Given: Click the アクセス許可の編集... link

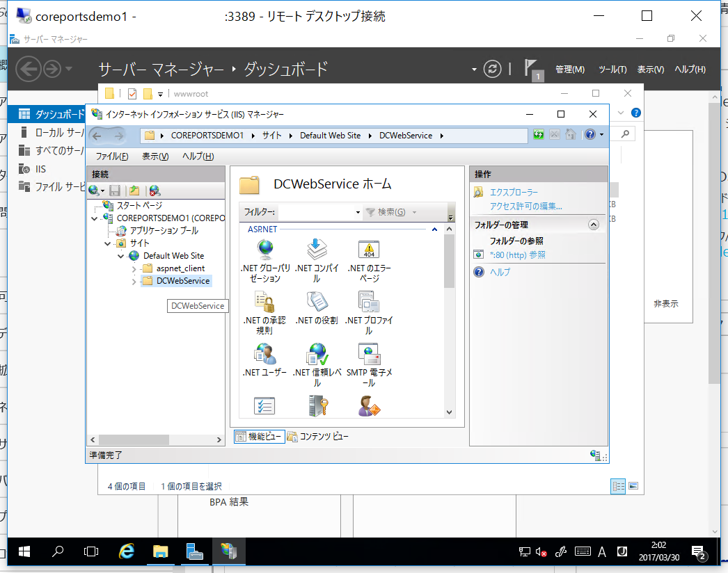Looking at the screenshot, I should tap(526, 207).
